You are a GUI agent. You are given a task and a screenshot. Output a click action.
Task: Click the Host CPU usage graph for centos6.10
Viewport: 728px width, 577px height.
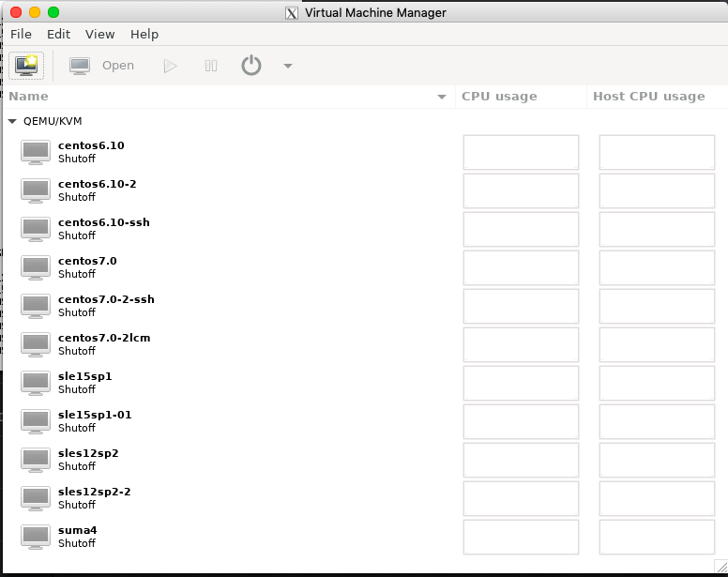[x=657, y=152]
